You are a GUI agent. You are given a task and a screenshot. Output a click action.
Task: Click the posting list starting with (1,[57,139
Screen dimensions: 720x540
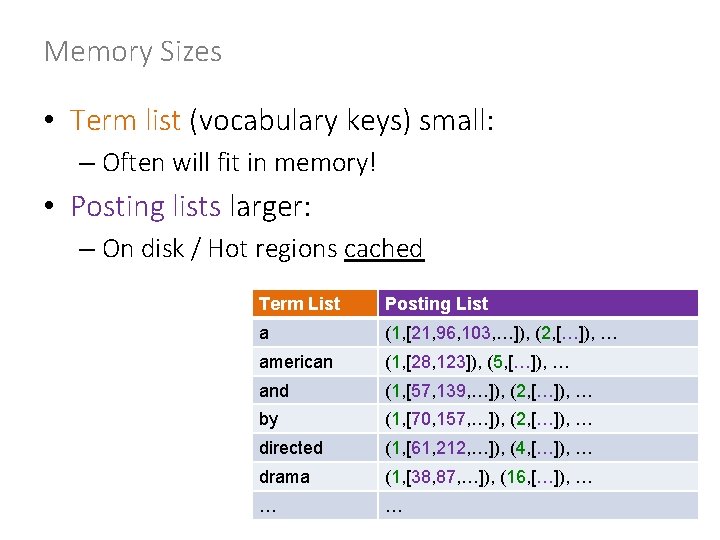[489, 391]
